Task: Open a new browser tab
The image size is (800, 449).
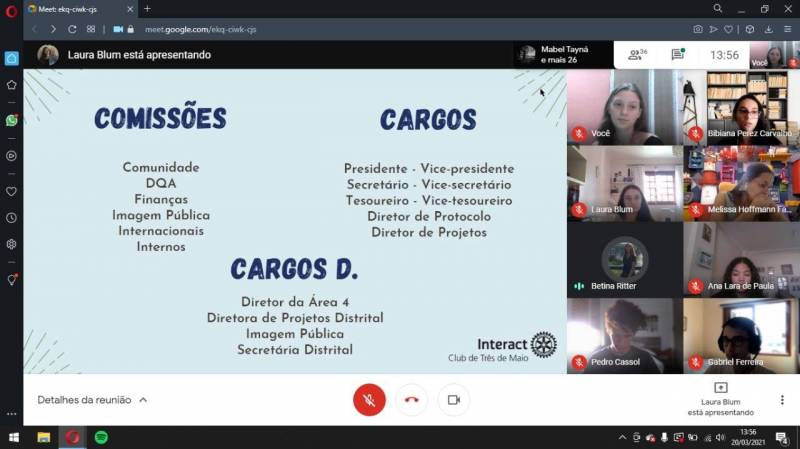Action: tap(147, 9)
